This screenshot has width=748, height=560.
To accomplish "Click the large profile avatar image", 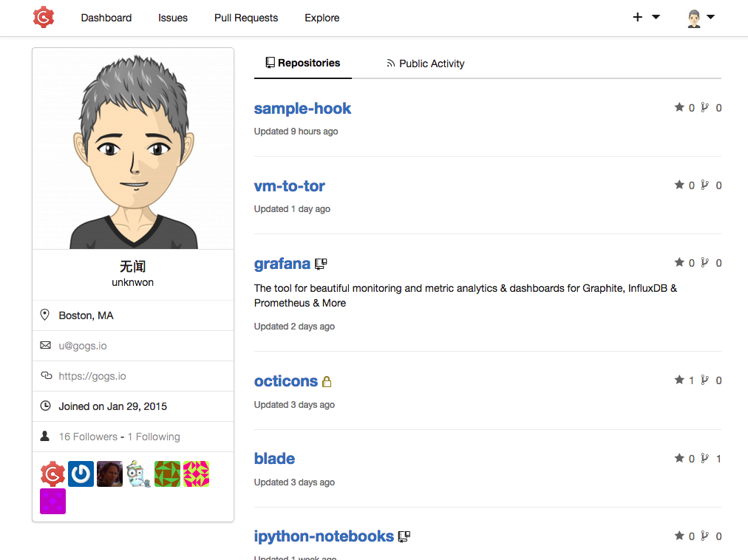I will [133, 148].
